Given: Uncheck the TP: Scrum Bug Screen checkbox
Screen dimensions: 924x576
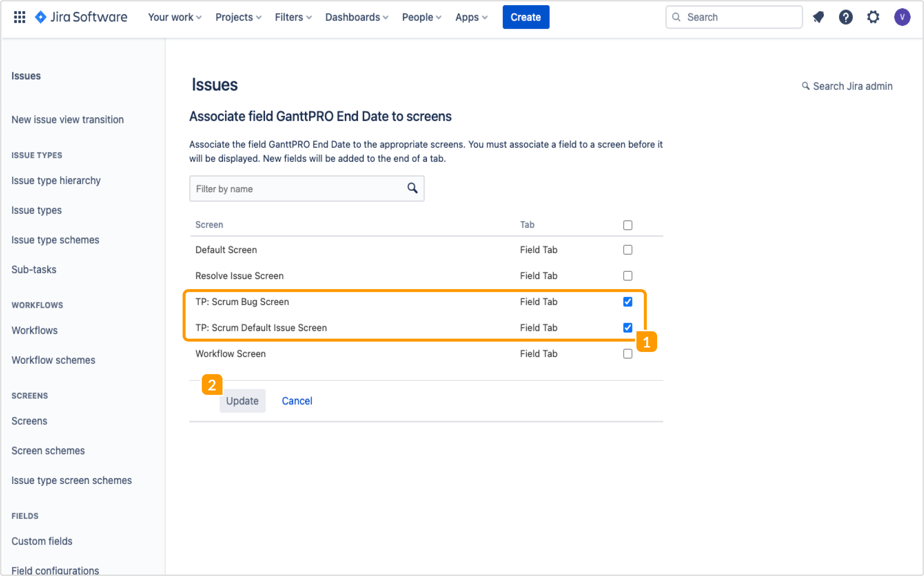Looking at the screenshot, I should pos(627,302).
